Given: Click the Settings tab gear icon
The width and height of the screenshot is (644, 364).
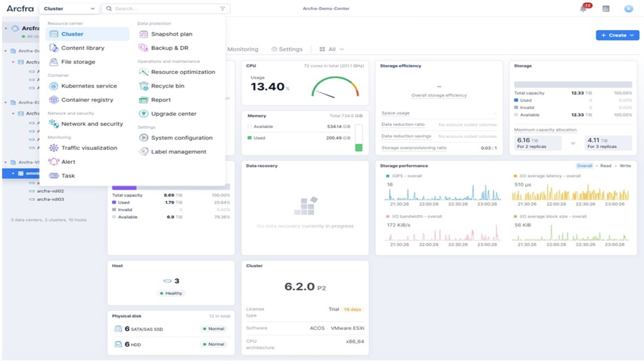Looking at the screenshot, I should point(274,49).
